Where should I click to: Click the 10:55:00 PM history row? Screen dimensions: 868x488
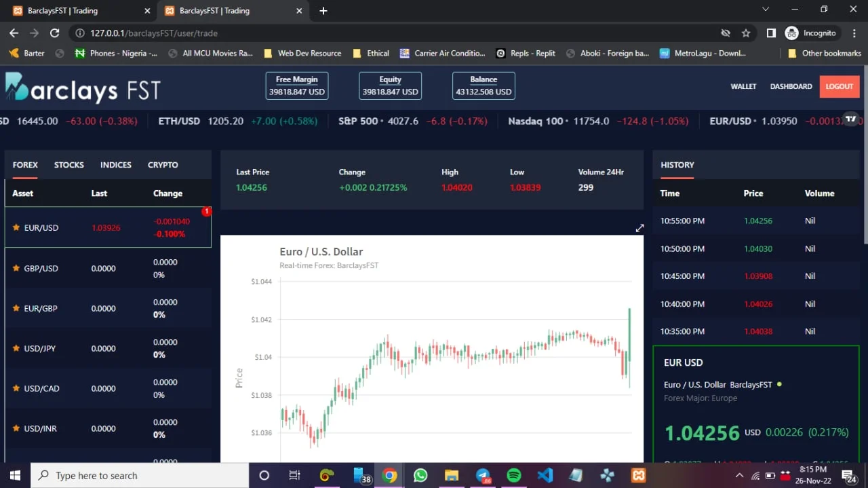tap(756, 221)
